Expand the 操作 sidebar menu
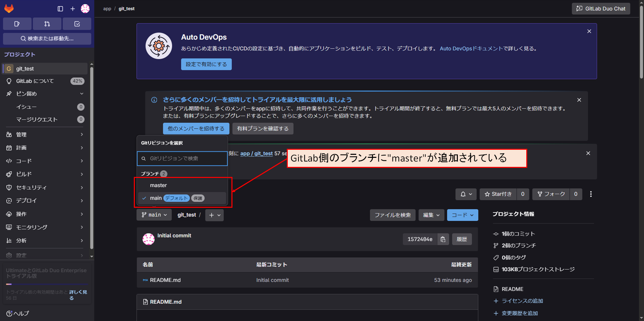 point(45,214)
